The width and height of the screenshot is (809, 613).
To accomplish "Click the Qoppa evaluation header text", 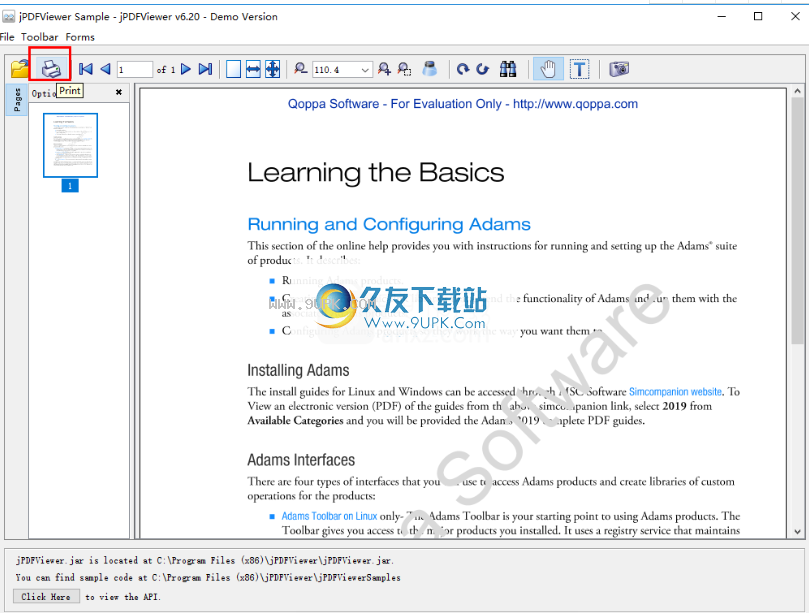I will click(463, 104).
